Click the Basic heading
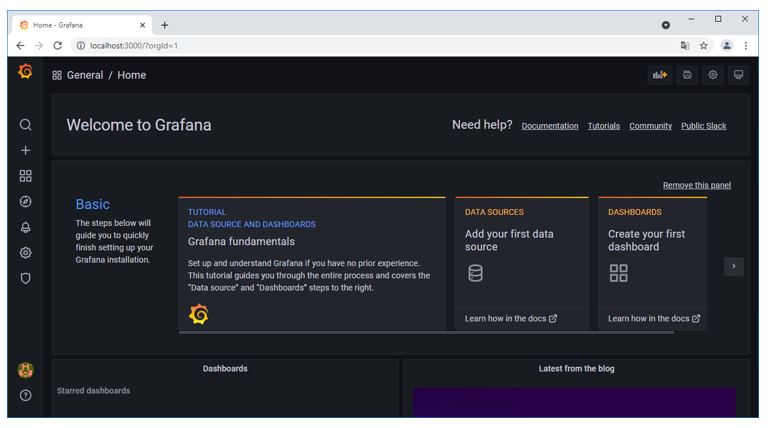770x428 pixels. point(92,204)
